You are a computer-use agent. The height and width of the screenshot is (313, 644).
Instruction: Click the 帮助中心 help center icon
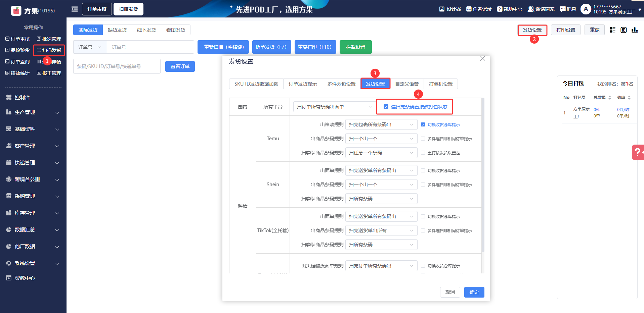tap(500, 9)
